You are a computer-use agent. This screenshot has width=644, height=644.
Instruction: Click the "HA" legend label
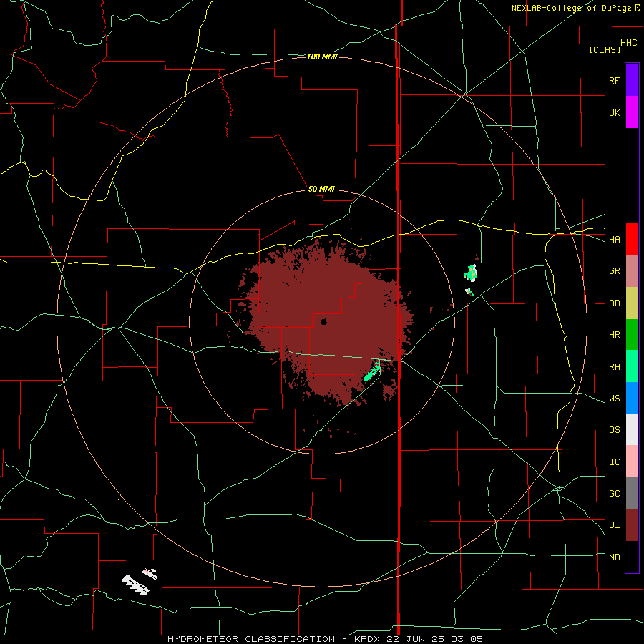614,239
